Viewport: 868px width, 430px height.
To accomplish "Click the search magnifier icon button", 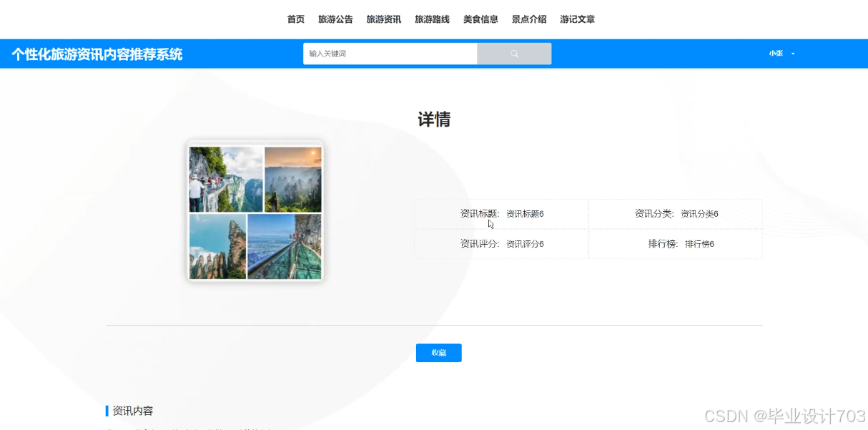I will [x=514, y=54].
